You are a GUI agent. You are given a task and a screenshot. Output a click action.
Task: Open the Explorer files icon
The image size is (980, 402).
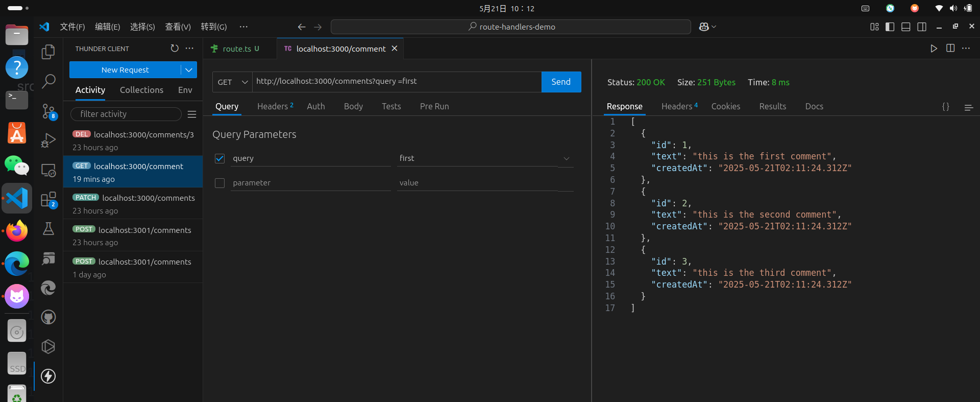click(x=48, y=52)
